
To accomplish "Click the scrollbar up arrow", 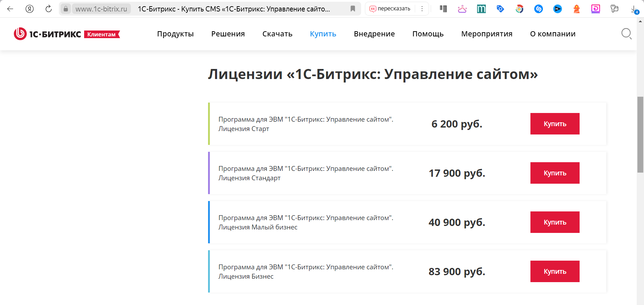I will (640, 21).
